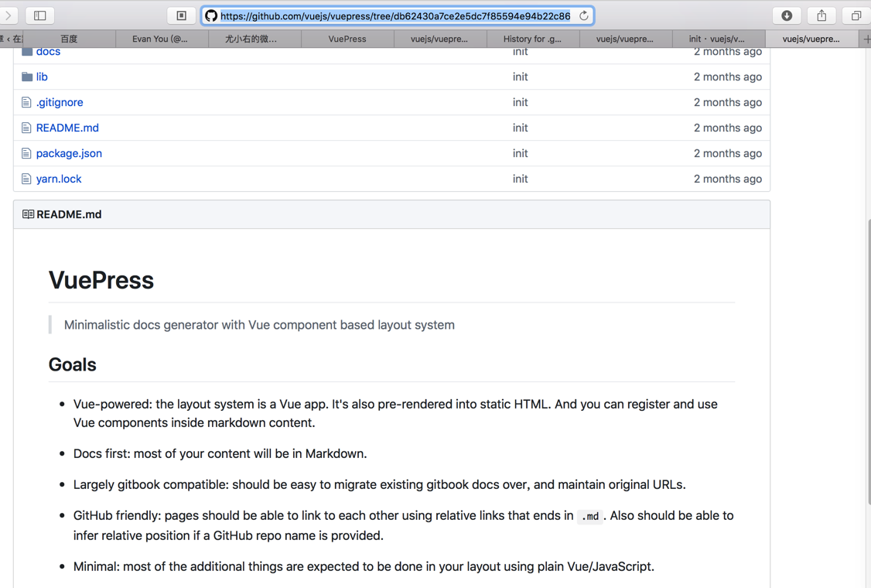Open the package.json file link
The width and height of the screenshot is (871, 588).
point(69,153)
